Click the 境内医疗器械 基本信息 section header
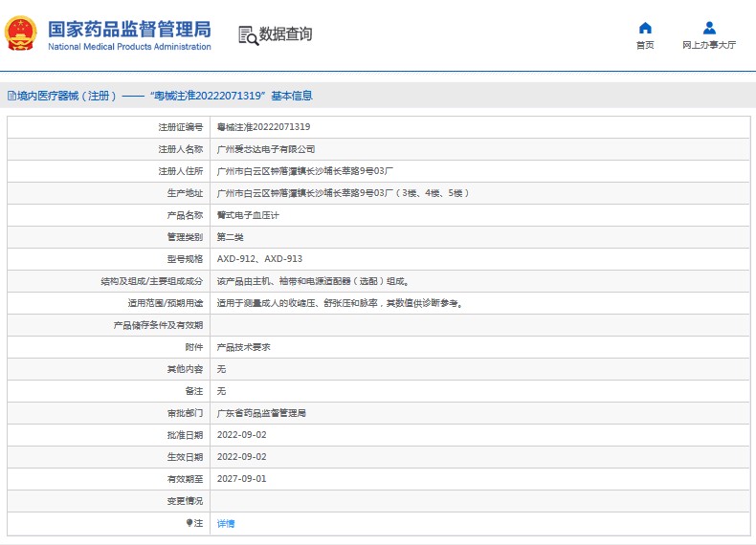This screenshot has width=756, height=545. (165, 96)
